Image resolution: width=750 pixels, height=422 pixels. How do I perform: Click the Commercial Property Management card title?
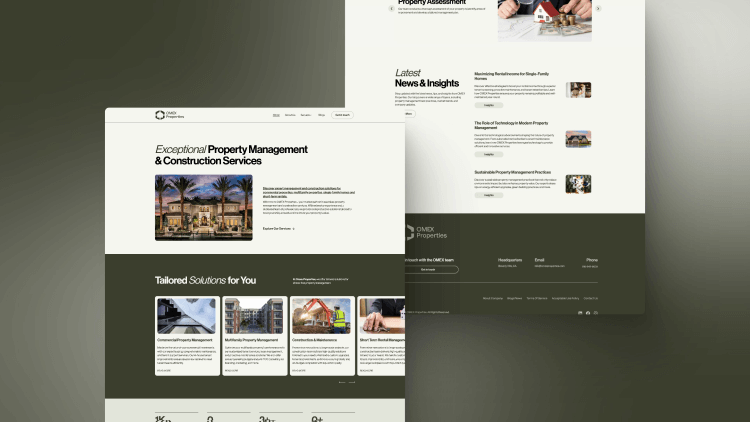click(185, 340)
